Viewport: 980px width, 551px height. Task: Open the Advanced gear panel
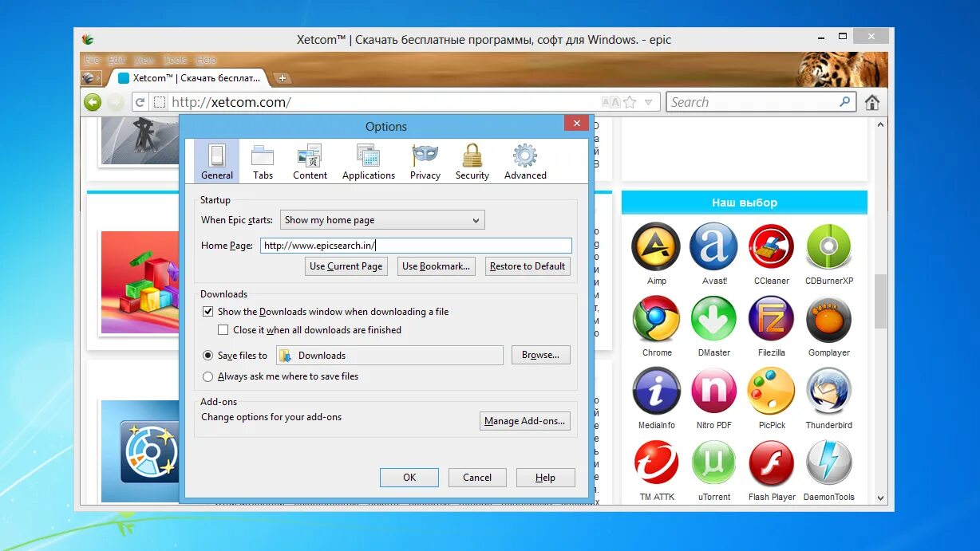pyautogui.click(x=525, y=162)
